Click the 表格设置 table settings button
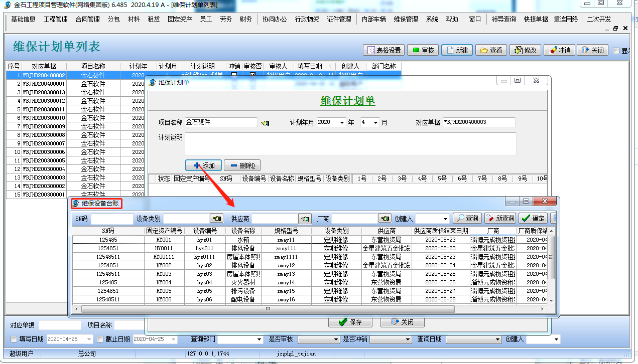 click(x=384, y=50)
